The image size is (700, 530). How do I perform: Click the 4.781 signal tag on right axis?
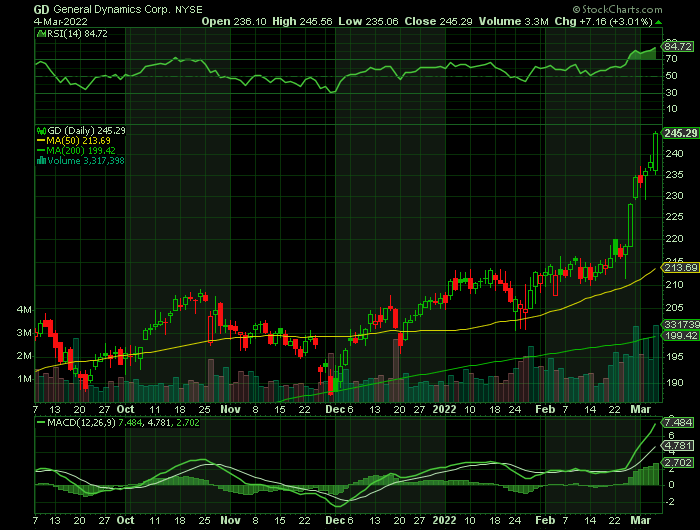pyautogui.click(x=678, y=446)
